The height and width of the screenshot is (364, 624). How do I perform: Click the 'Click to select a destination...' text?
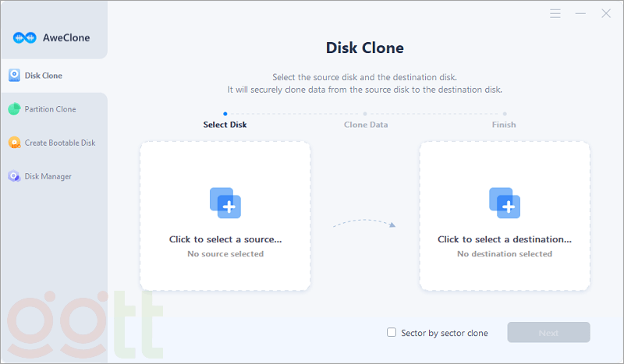tap(505, 239)
